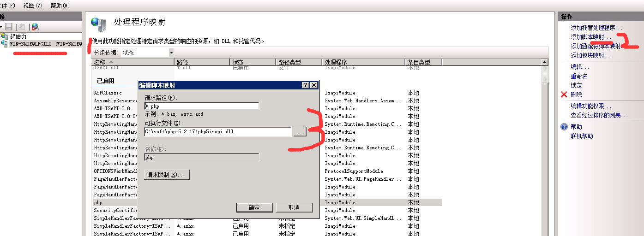Open the 分组依据 grouping dropdown
Viewport: 644px width, 236px height.
[x=171, y=53]
